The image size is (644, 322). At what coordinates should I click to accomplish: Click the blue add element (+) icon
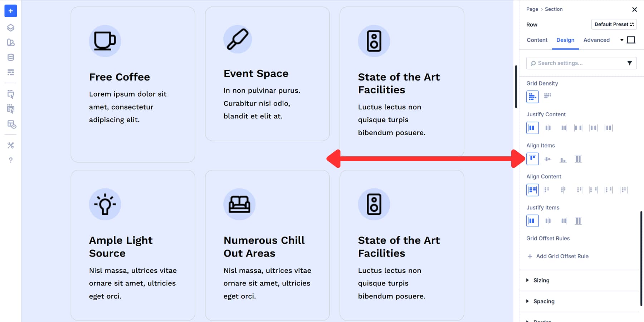[x=11, y=11]
